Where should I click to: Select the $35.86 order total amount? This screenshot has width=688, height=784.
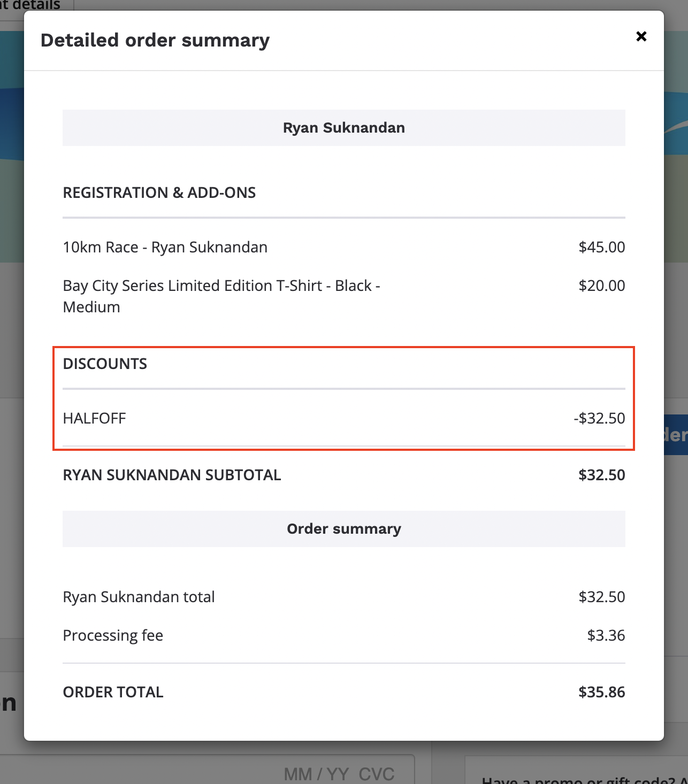601,692
